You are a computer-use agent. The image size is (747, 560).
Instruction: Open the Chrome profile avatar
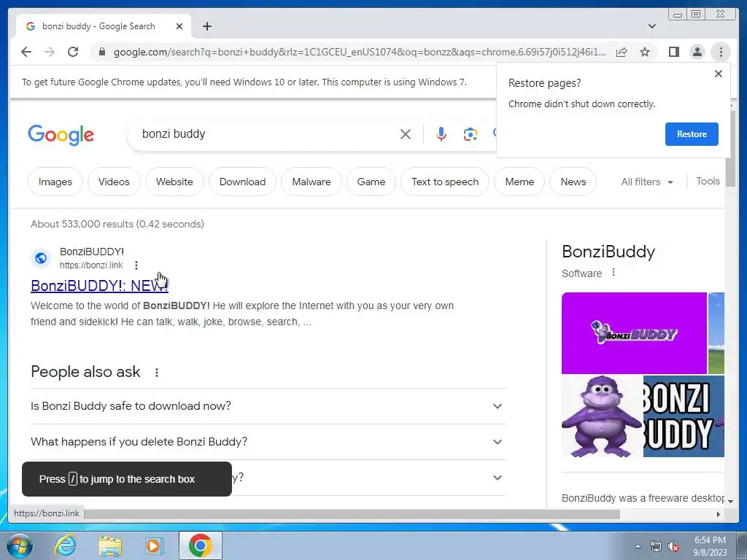[x=697, y=52]
